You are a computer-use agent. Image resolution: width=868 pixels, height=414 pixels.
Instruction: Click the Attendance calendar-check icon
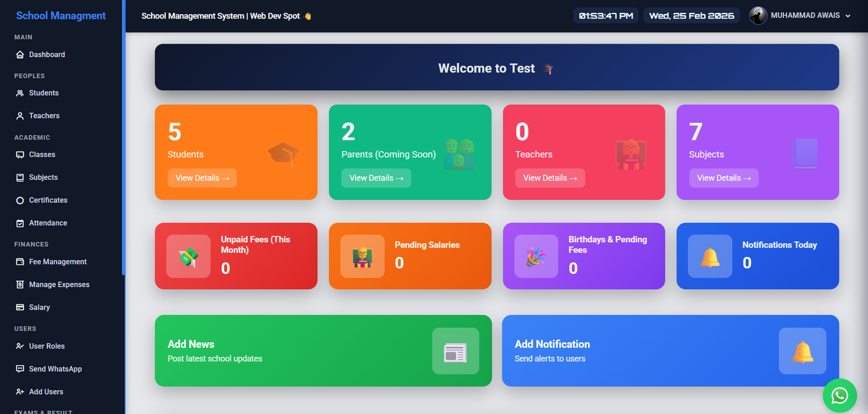click(x=20, y=223)
